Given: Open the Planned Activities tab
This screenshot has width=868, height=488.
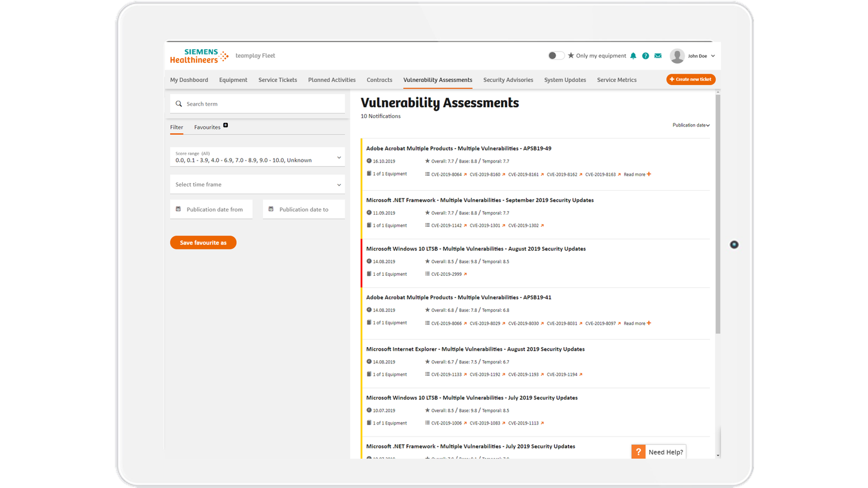Looking at the screenshot, I should 331,80.
